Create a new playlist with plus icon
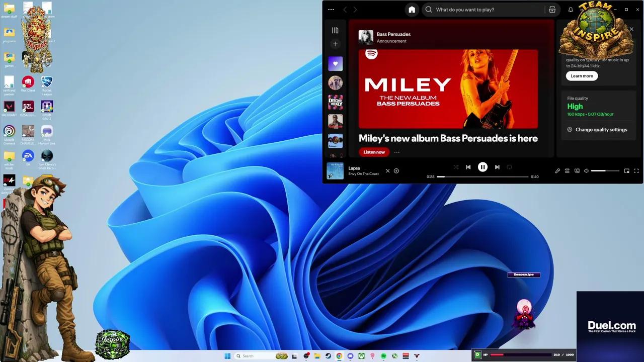This screenshot has width=644, height=362. [x=335, y=44]
